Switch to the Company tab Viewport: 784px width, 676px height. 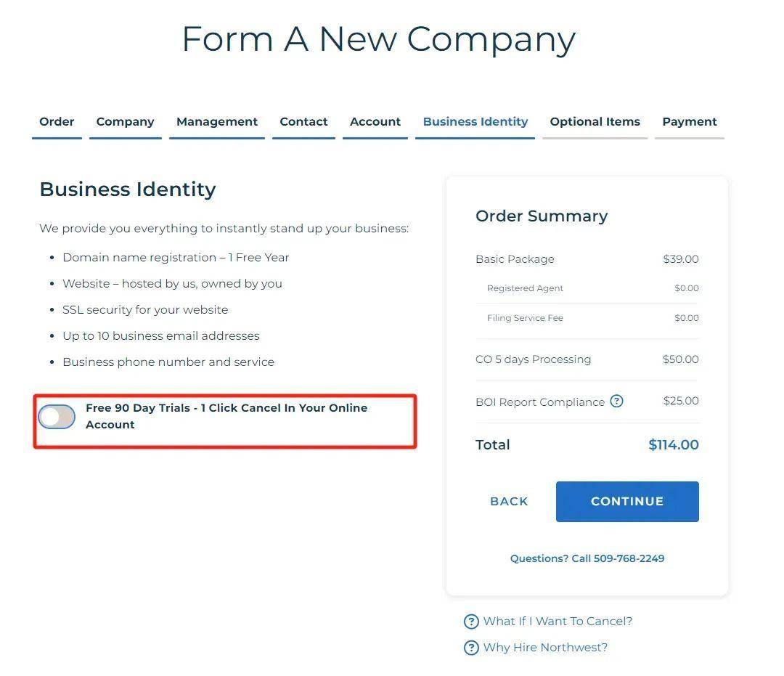pos(125,121)
